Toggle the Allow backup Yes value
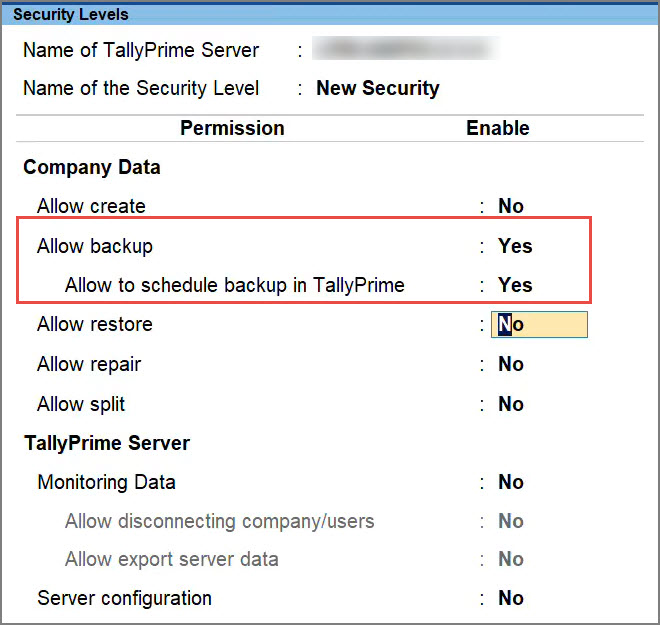The width and height of the screenshot is (660, 625). tap(515, 246)
